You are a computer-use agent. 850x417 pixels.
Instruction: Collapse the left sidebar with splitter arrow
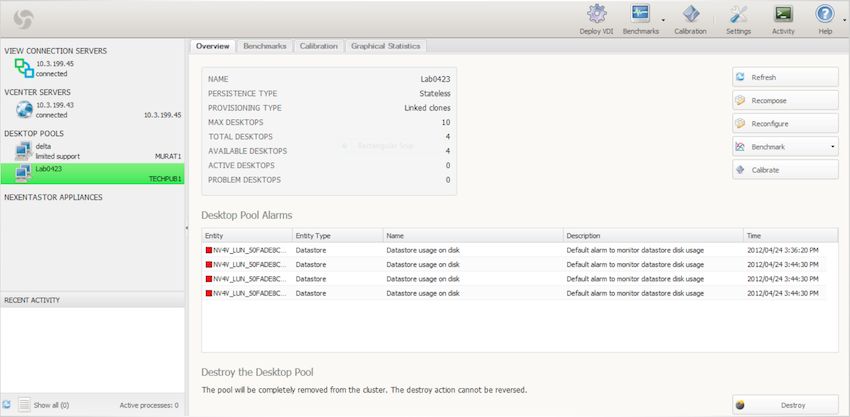pos(186,228)
